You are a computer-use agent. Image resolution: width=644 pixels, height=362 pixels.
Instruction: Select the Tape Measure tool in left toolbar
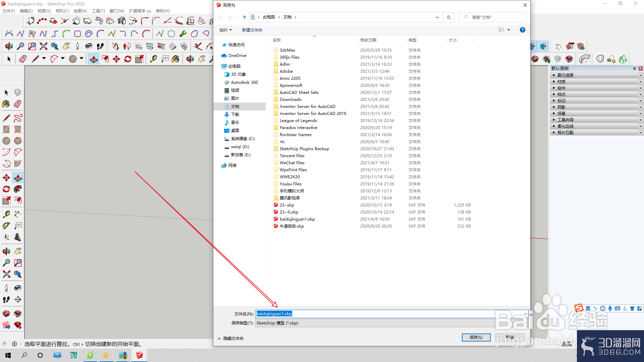pyautogui.click(x=6, y=214)
